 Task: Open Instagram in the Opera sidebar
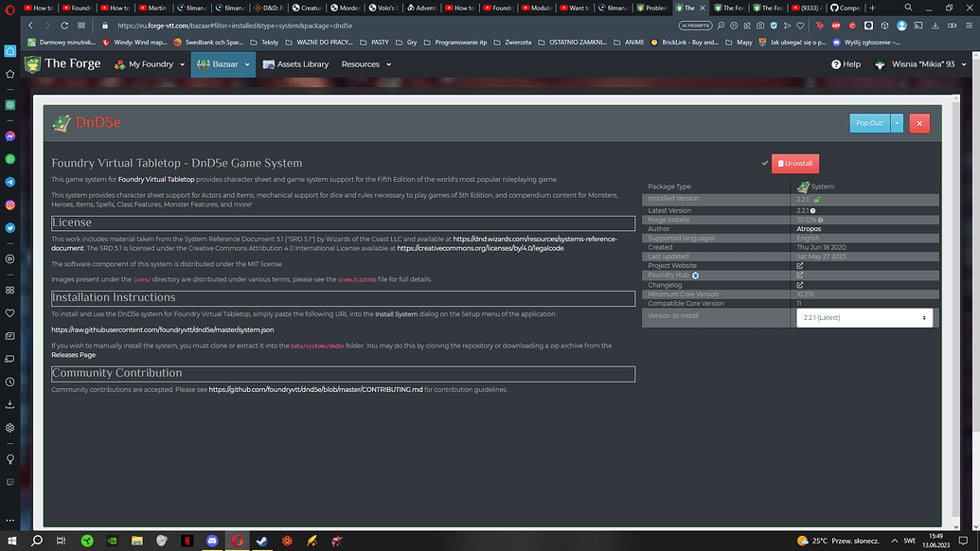[10, 204]
